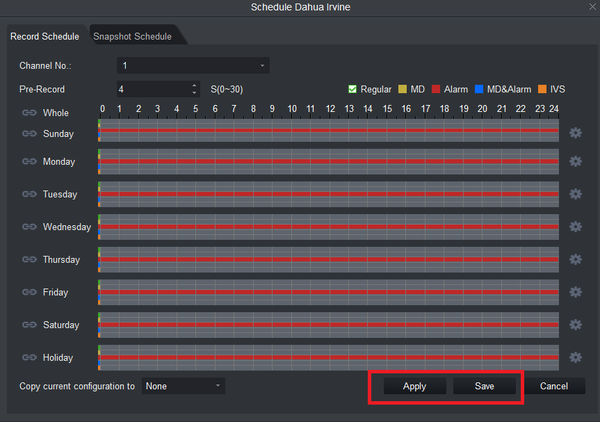600x422 pixels.
Task: Click the link icon beside Friday
Action: [29, 292]
